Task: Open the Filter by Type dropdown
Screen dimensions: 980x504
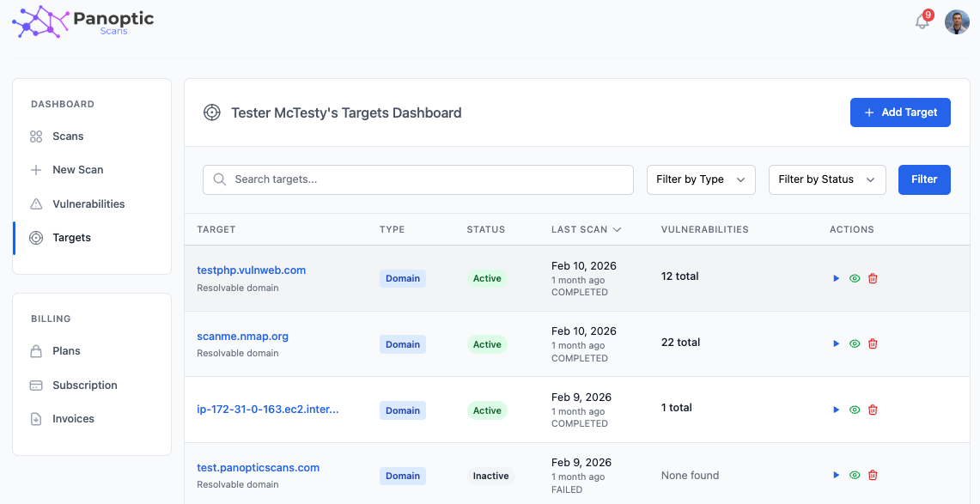Action: pyautogui.click(x=701, y=179)
